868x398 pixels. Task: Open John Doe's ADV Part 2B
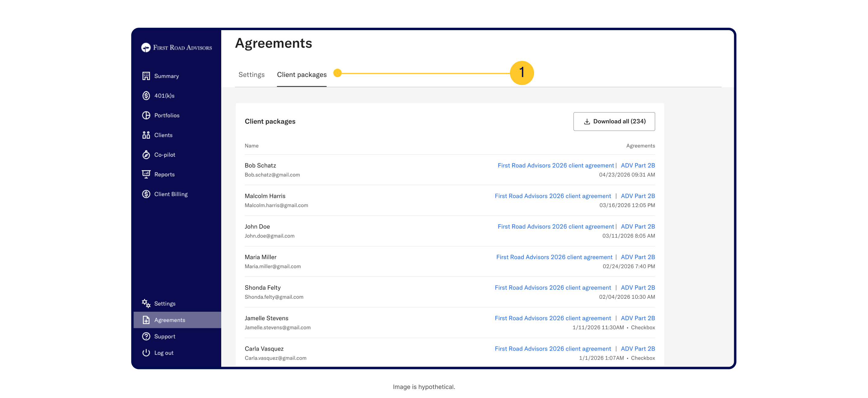point(638,226)
